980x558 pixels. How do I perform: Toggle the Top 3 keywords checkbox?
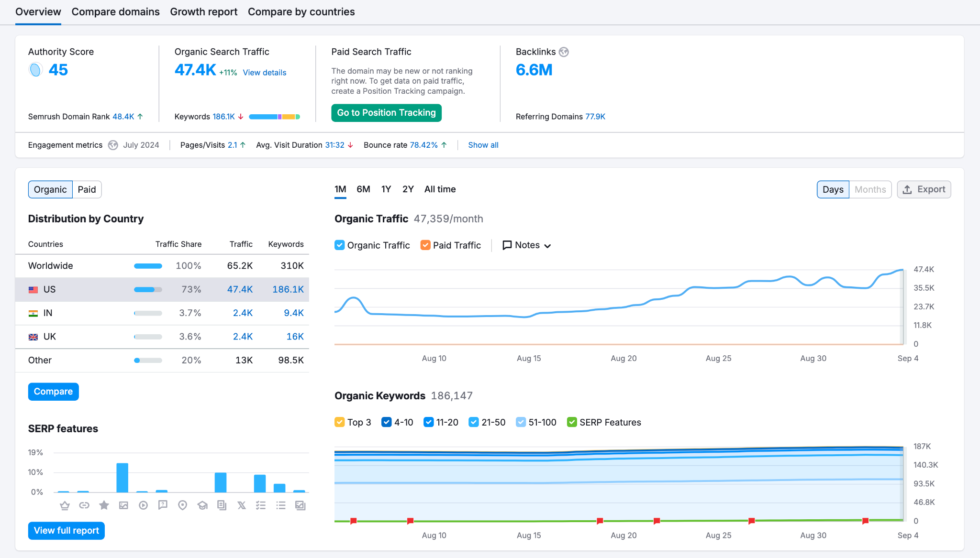339,422
